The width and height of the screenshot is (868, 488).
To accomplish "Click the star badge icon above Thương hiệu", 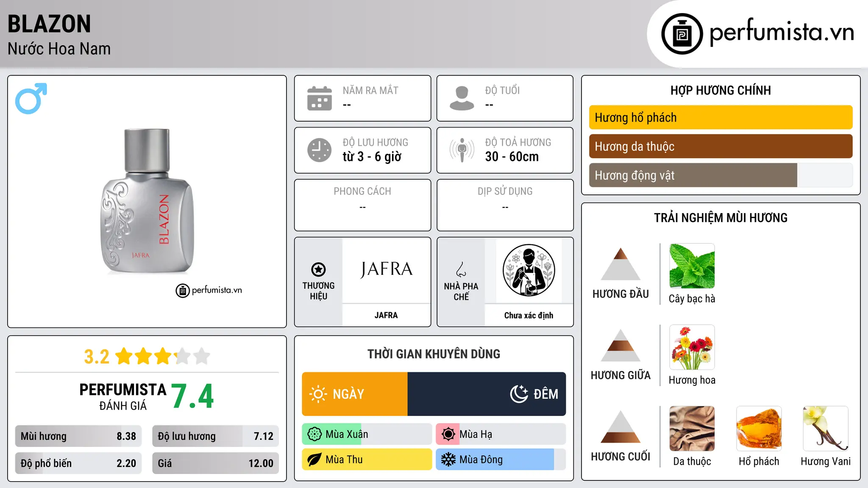I will (x=318, y=269).
